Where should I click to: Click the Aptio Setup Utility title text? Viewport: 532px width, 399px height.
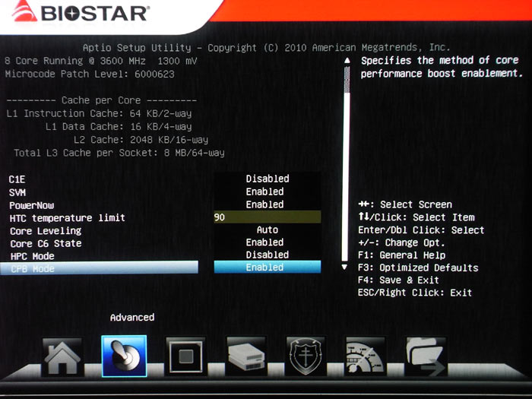pos(266,47)
